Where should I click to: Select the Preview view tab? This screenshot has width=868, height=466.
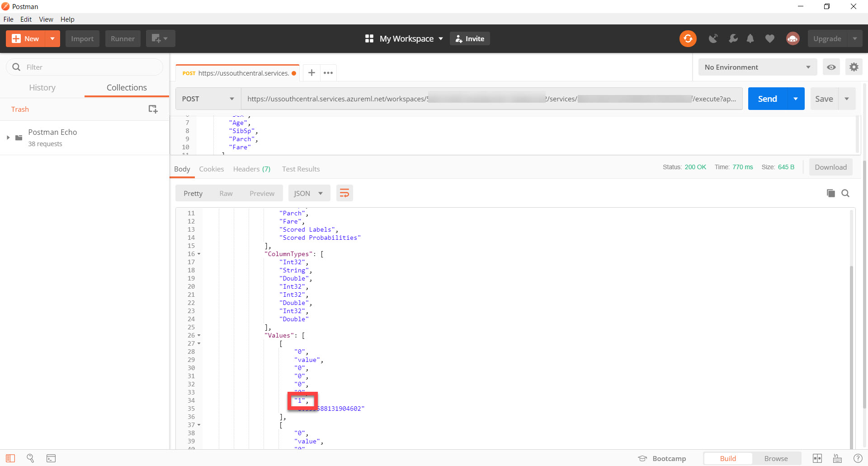[x=262, y=193]
